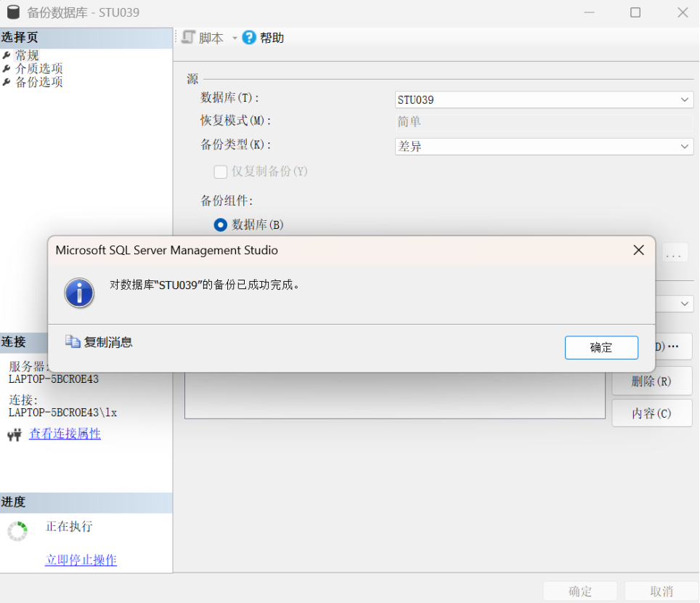Click the 内容(C) button
Viewport: 700px width, 603px height.
[x=652, y=413]
